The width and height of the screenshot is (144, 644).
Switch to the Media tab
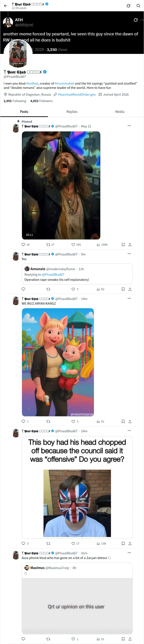pos(120,112)
